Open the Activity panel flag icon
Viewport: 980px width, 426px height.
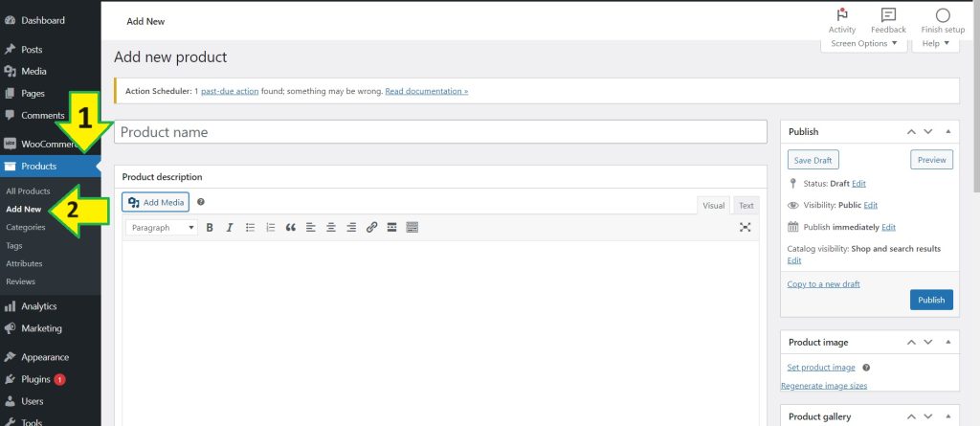point(842,15)
